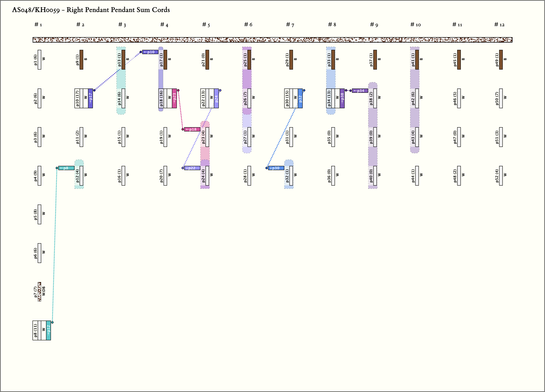Click the speckled primary cord bar
Image resolution: width=545 pixels, height=392 pixels.
tap(272, 40)
